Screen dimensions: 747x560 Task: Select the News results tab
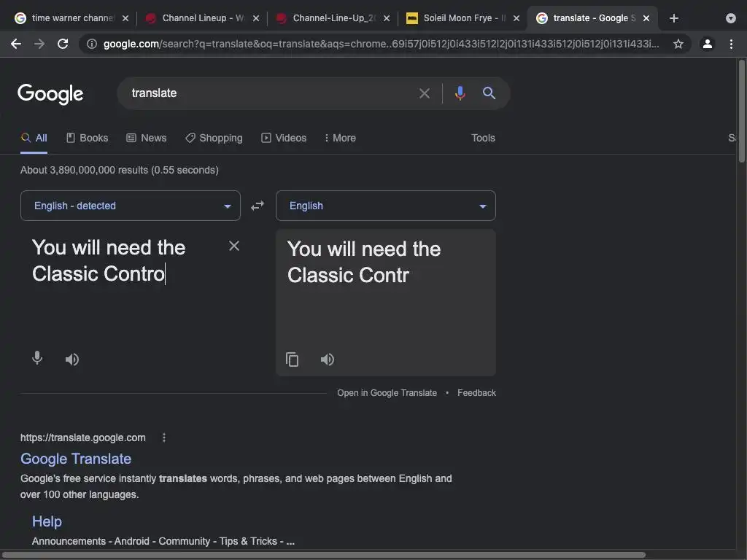(146, 138)
